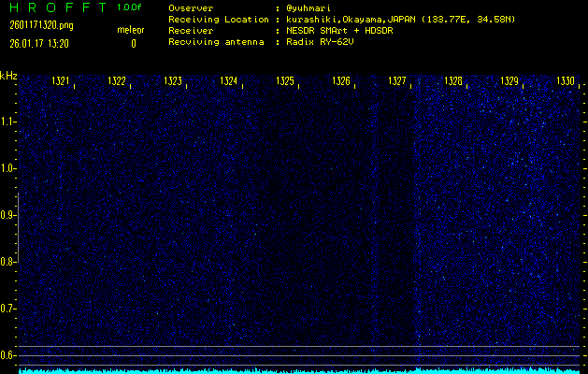
Task: Click time marker 1326
Action: tap(341, 80)
